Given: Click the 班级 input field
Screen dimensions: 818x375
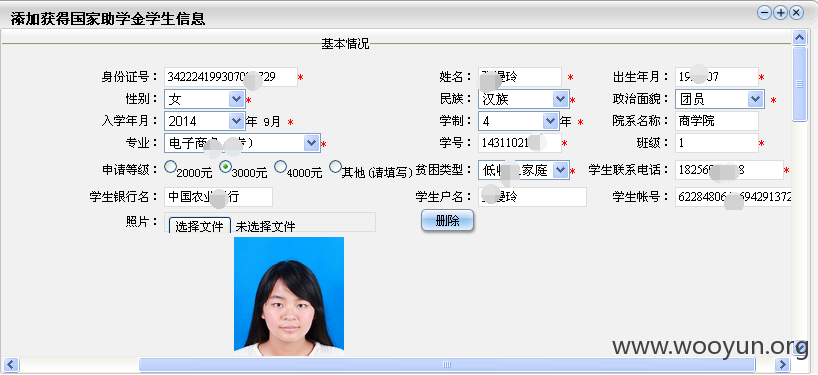Looking at the screenshot, I should click(716, 143).
